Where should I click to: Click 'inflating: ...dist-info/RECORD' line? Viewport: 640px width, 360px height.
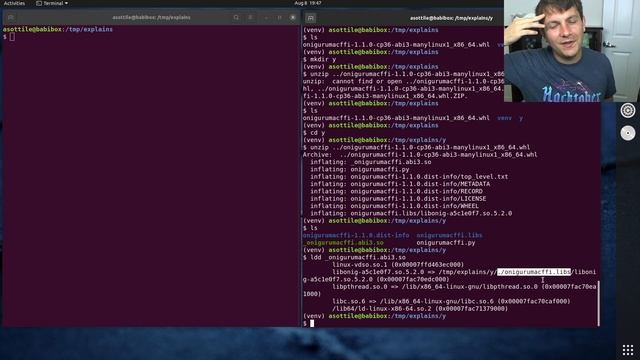point(396,191)
